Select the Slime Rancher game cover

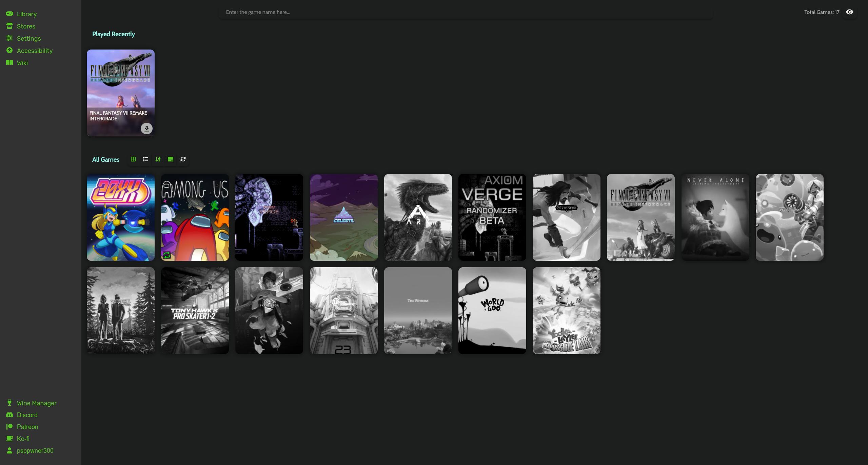pos(790,217)
